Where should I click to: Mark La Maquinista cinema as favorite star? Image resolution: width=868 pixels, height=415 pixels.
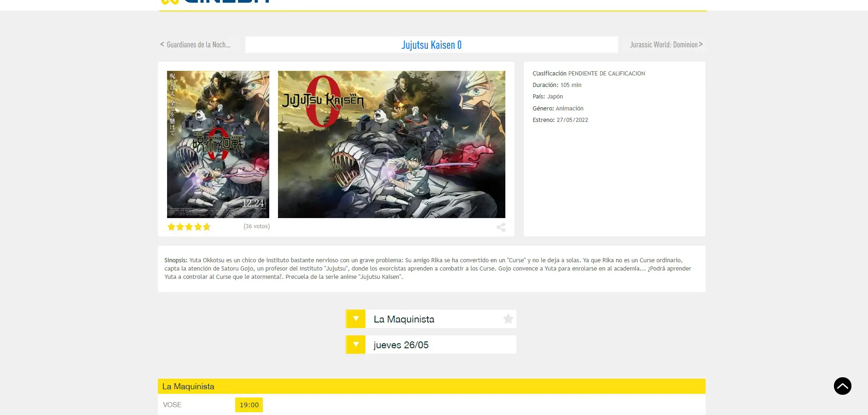[508, 319]
